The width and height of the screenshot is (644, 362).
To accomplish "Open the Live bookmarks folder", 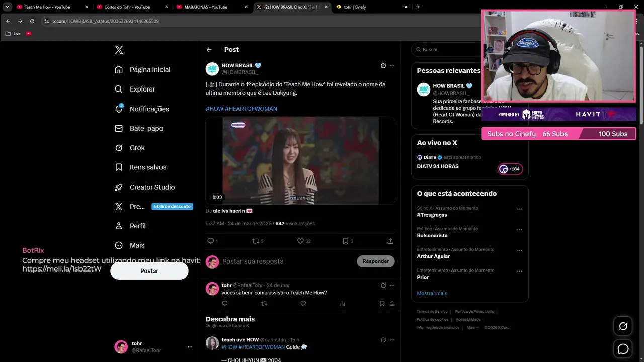I will pyautogui.click(x=13, y=34).
